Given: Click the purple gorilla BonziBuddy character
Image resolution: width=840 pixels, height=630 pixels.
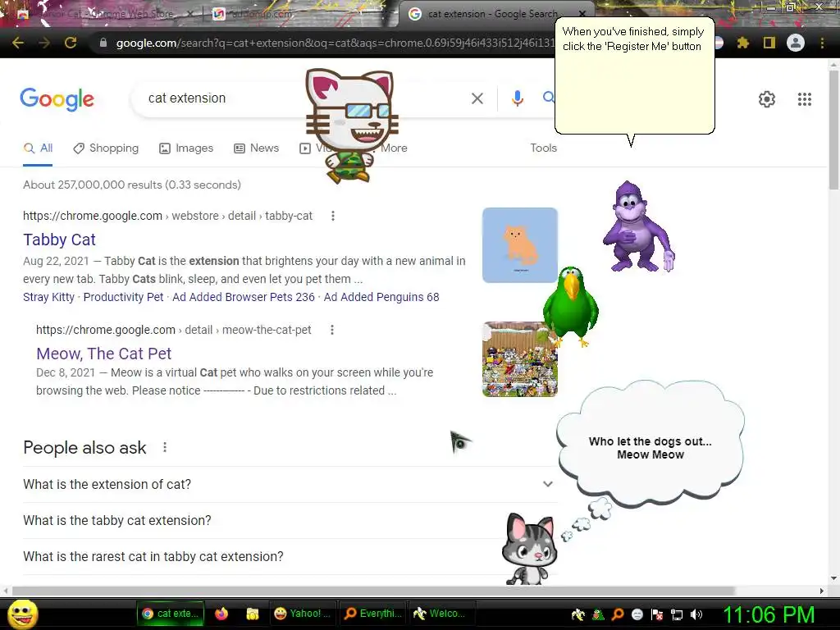Looking at the screenshot, I should tap(638, 226).
